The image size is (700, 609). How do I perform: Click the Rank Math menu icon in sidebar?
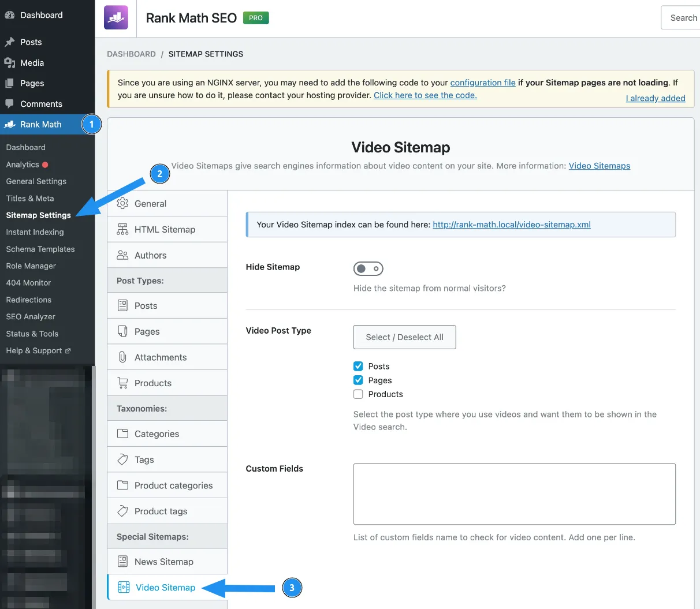pyautogui.click(x=10, y=125)
